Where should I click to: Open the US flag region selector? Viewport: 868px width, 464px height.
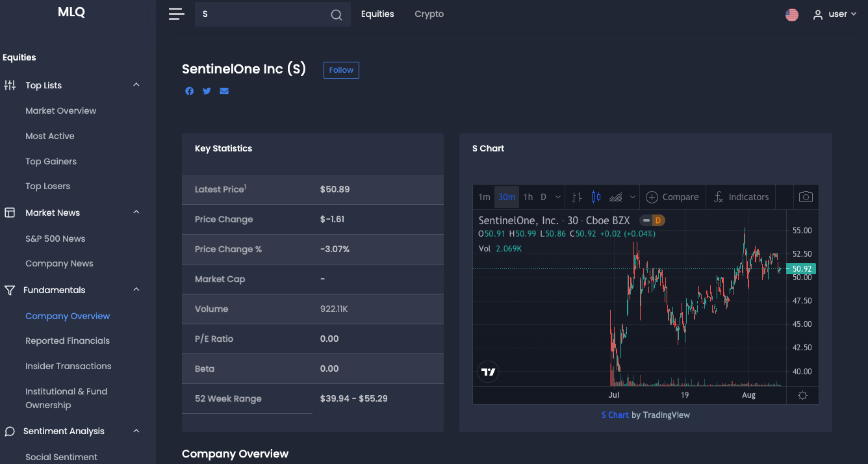(792, 14)
